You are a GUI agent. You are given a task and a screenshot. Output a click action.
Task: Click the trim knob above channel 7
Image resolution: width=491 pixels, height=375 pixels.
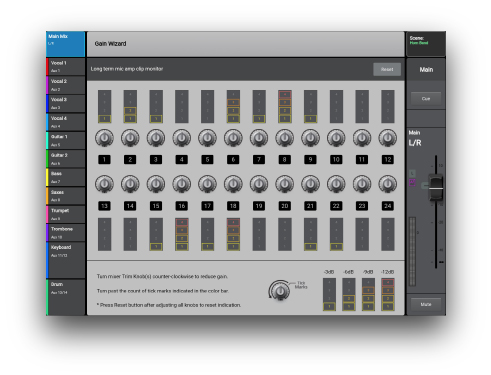[259, 138]
